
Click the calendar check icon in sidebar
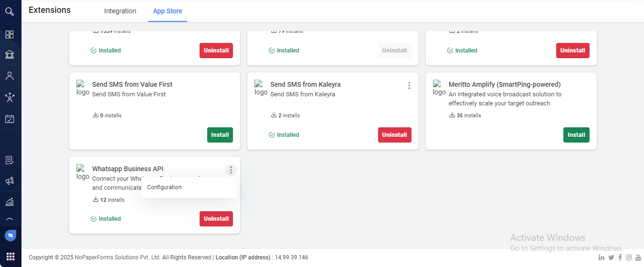pyautogui.click(x=10, y=119)
